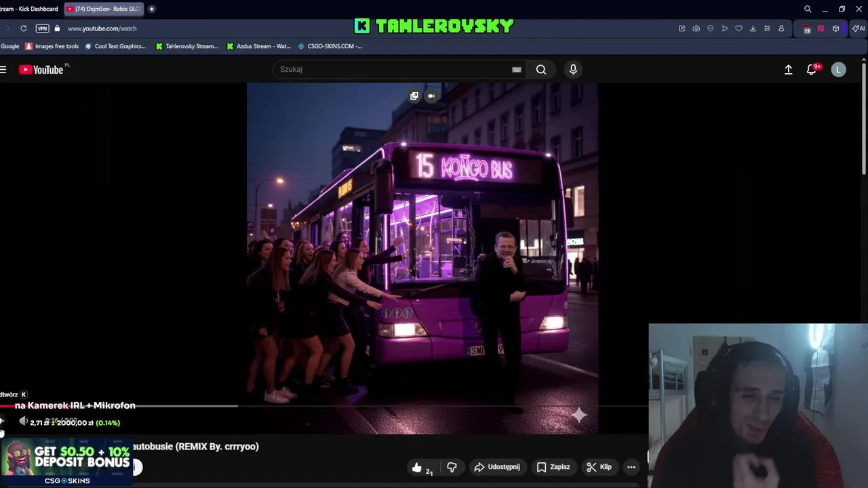Open the YouTube guide hamburger menu
868x488 pixels.
tap(3, 69)
